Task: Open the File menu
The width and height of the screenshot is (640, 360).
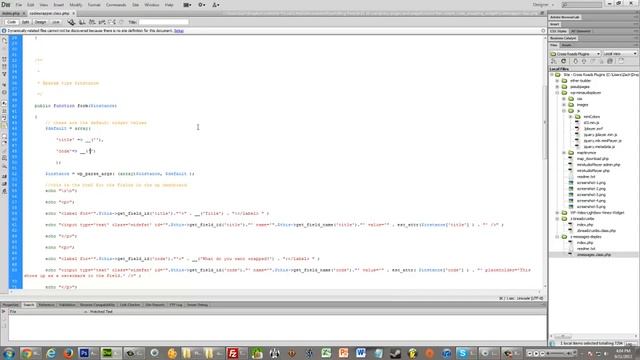Action: point(19,5)
